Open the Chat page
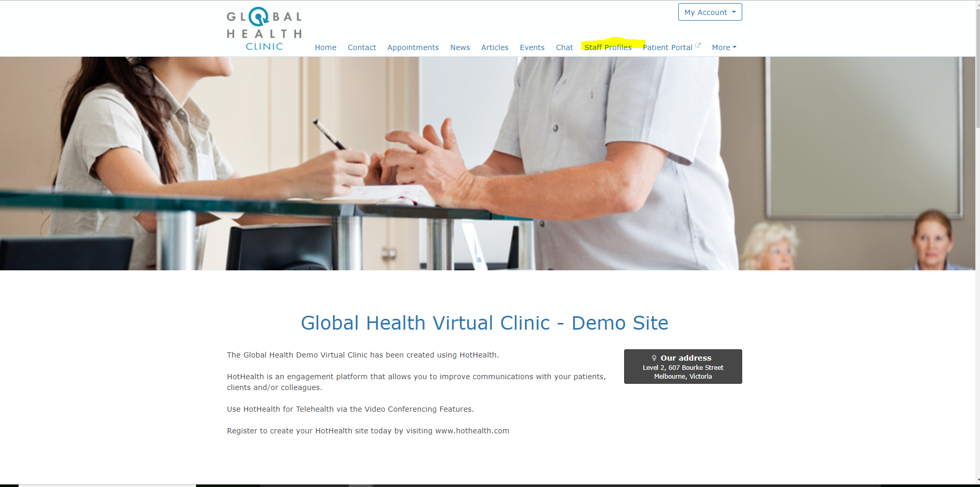 564,47
